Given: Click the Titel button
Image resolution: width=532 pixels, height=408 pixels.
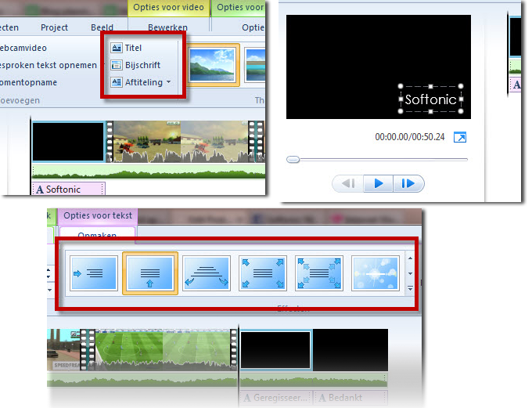Looking at the screenshot, I should coord(126,48).
